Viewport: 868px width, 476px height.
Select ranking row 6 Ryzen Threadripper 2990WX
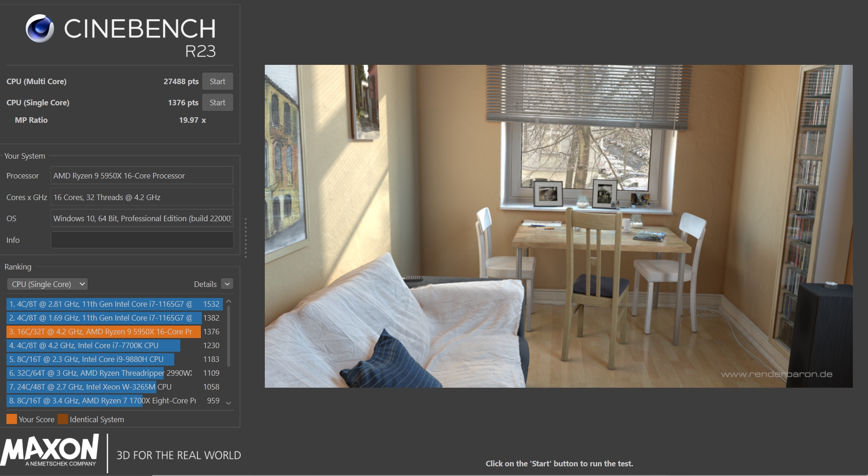pos(114,373)
